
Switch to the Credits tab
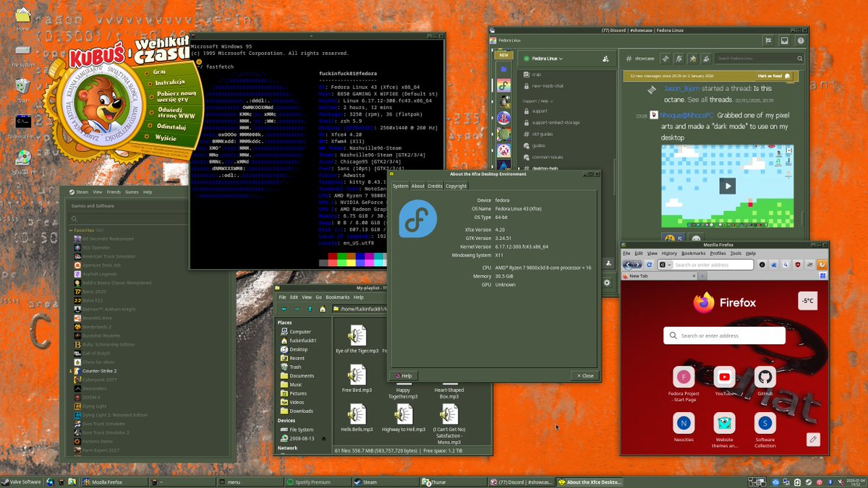[435, 186]
